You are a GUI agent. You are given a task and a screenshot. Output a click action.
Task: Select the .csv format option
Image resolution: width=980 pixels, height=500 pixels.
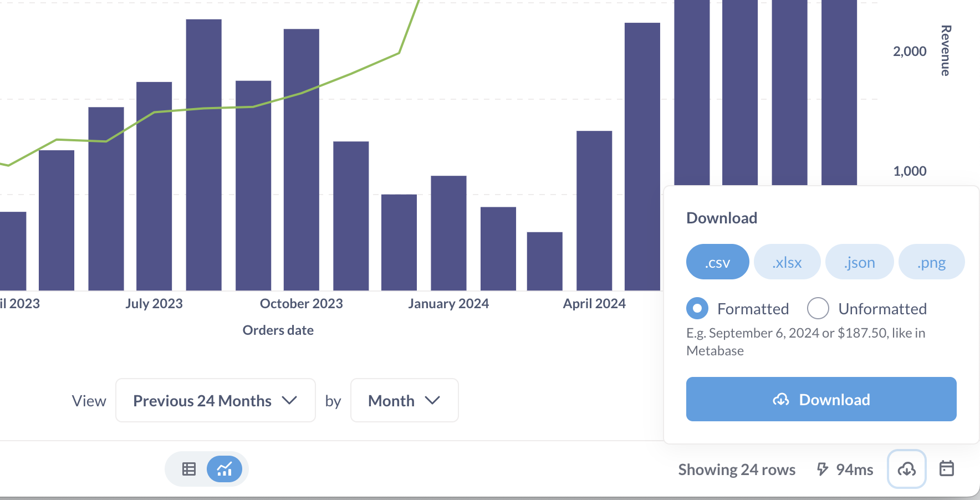(717, 262)
